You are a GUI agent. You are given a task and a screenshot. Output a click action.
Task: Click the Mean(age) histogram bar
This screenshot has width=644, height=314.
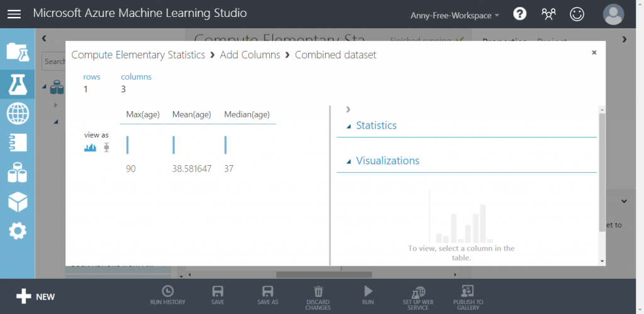174,145
